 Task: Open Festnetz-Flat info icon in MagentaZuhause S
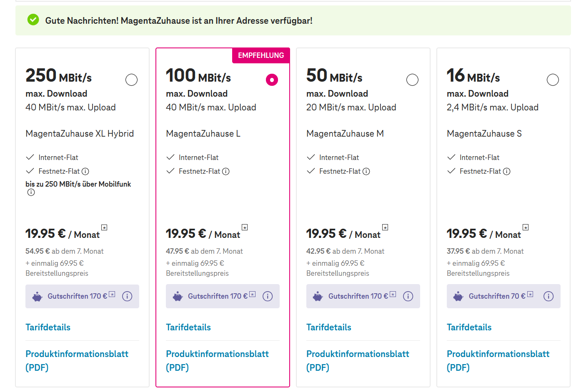[507, 171]
